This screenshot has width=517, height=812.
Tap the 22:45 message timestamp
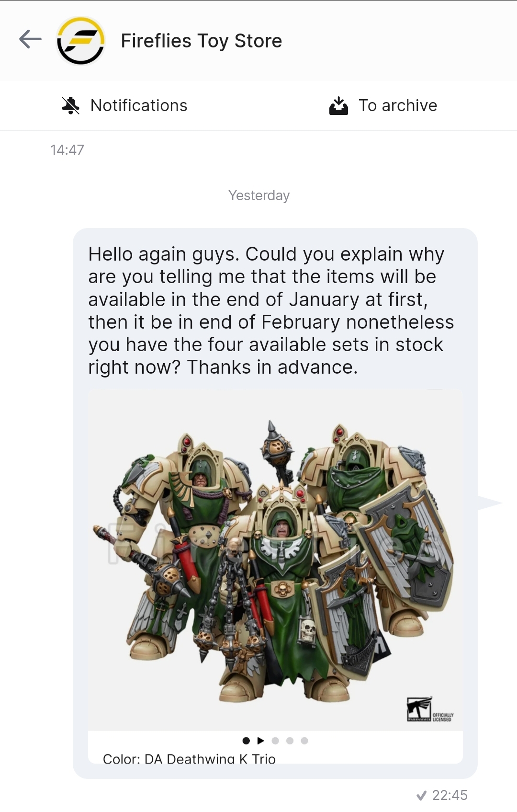(x=450, y=795)
